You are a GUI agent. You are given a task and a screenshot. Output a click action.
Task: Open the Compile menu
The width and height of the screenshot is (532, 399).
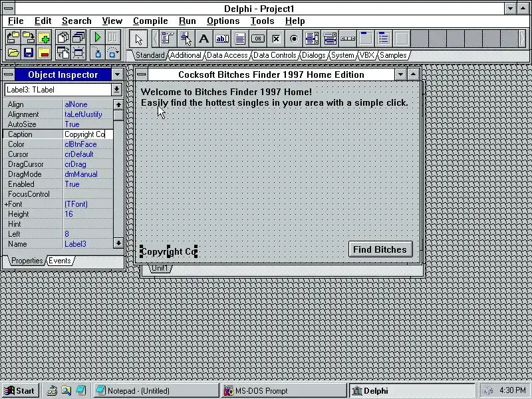(150, 21)
